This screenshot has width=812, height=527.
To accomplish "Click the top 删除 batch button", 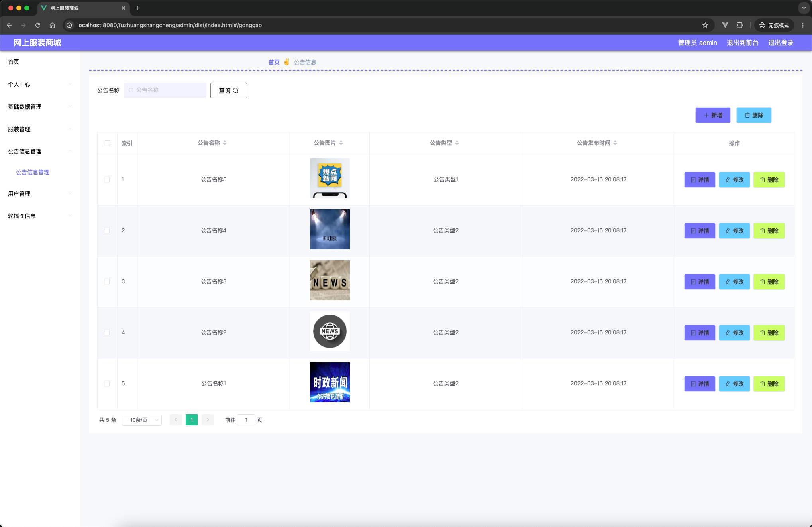I will [x=754, y=115].
